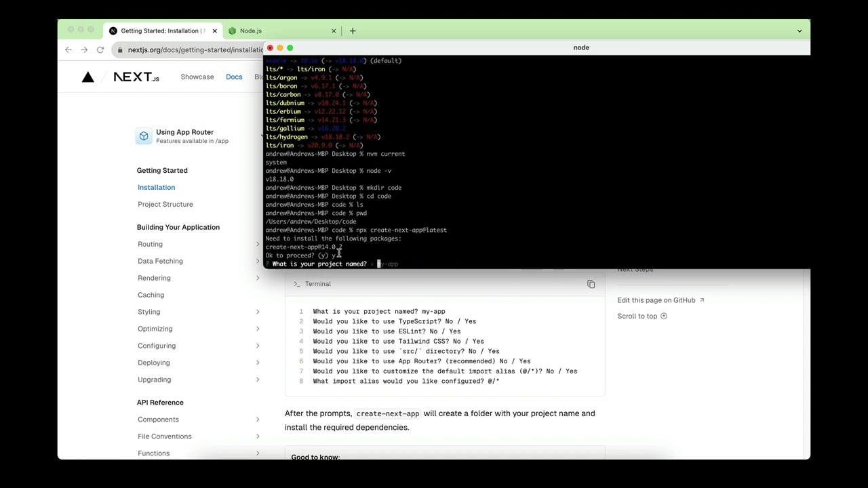Click the browser back arrow

tap(68, 49)
